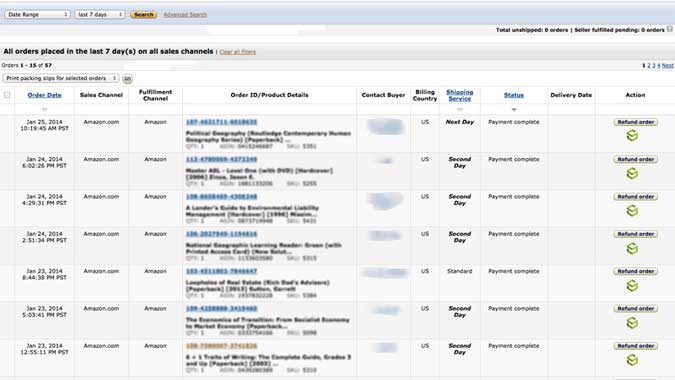Image resolution: width=675 pixels, height=380 pixels.
Task: Click the Clear all filters link
Action: (238, 52)
